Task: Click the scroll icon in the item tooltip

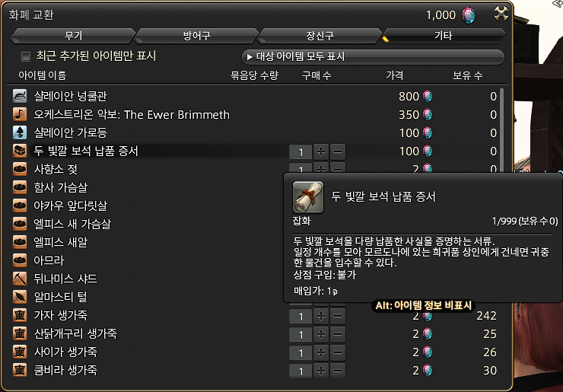Action: tap(308, 197)
